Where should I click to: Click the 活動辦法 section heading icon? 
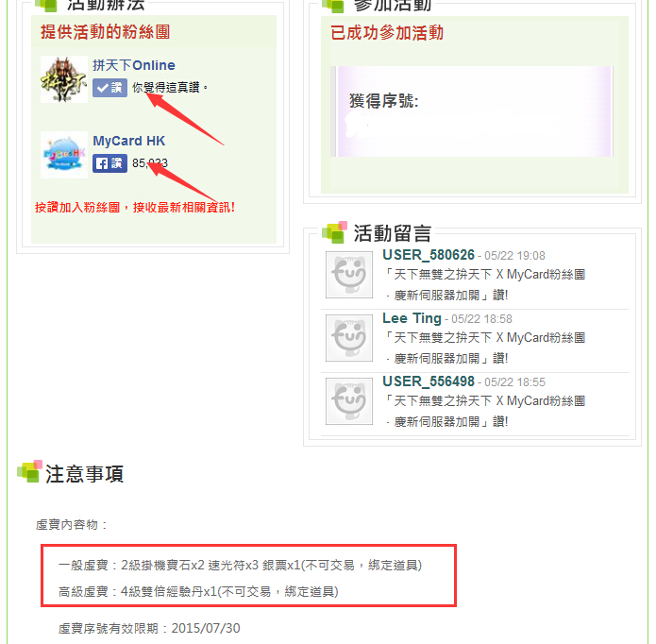tap(46, 6)
